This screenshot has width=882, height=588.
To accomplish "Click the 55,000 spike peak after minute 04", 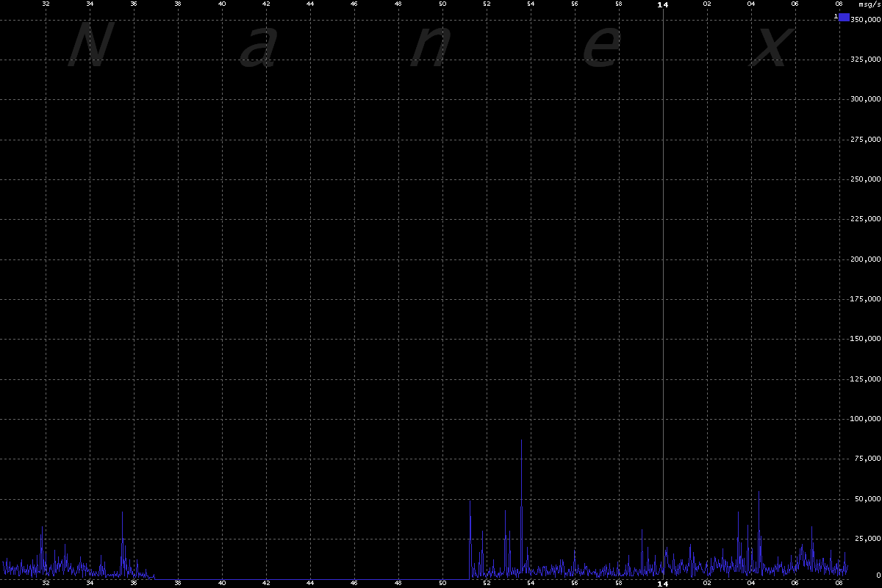I will click(x=759, y=492).
